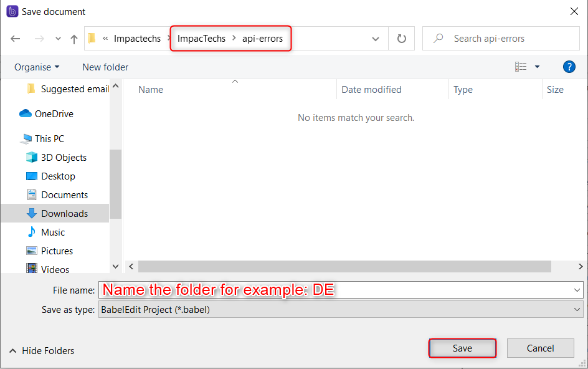The height and width of the screenshot is (369, 588).
Task: Select the OneDrive icon in sidebar
Action: (x=24, y=113)
